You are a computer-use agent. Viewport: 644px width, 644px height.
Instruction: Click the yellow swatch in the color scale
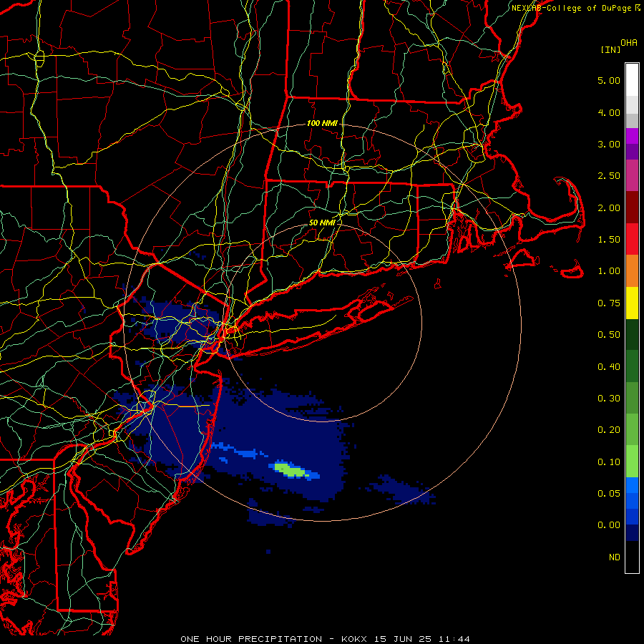pos(632,303)
